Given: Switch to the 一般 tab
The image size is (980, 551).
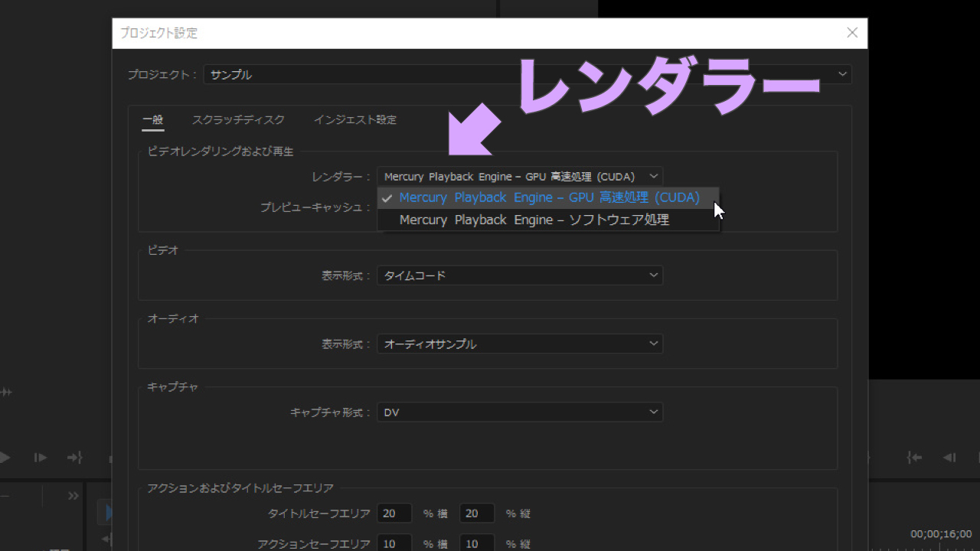Looking at the screenshot, I should pos(153,120).
